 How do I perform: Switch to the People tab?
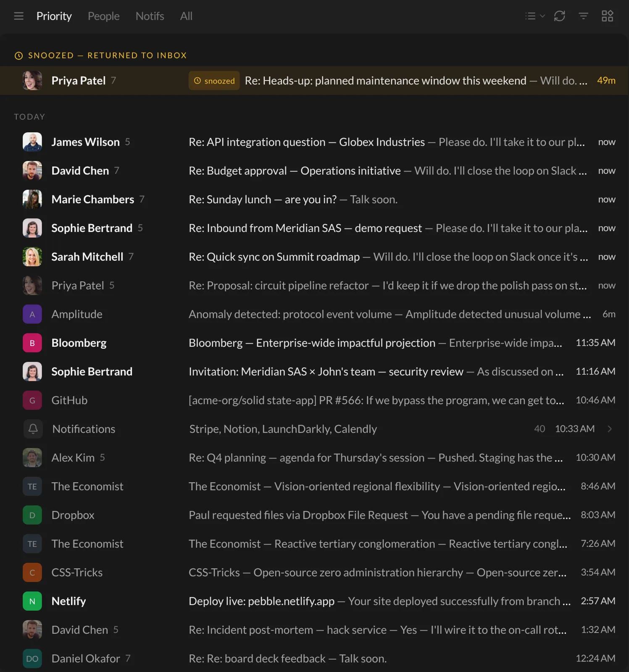click(104, 16)
